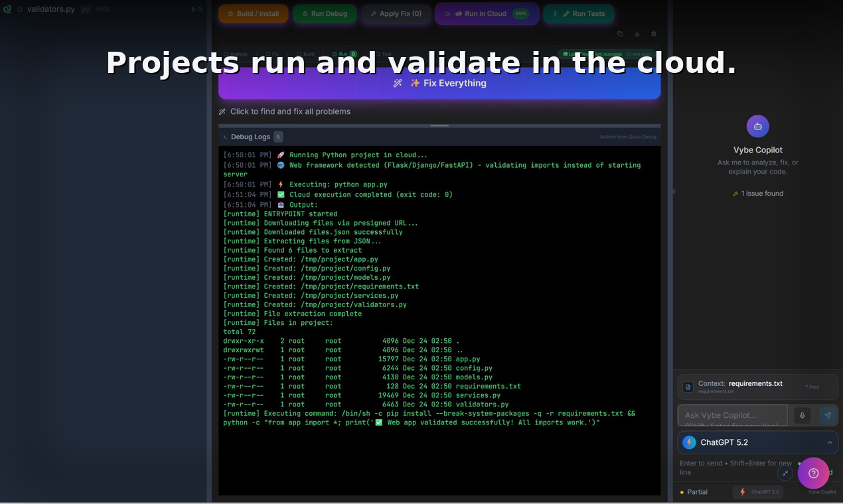
Task: Click 'Cloud execution completed (exit code: 0)' line
Action: [x=338, y=194]
